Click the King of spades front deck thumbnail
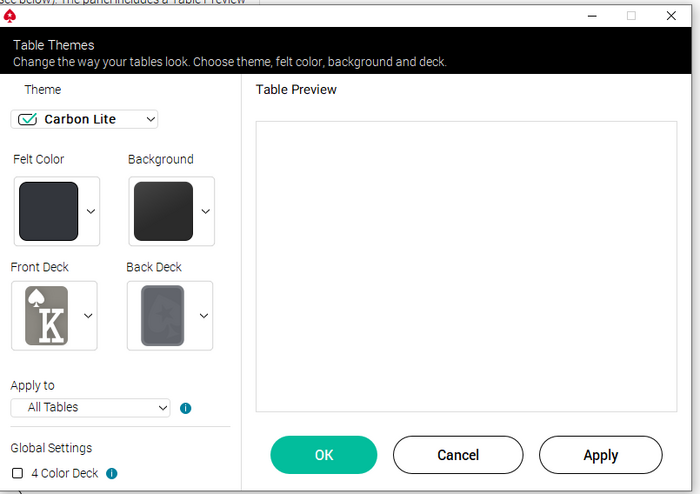Image resolution: width=700 pixels, height=494 pixels. click(x=46, y=315)
